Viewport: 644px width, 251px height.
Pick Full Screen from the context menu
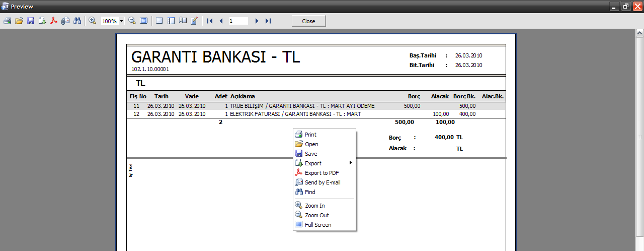(x=318, y=225)
